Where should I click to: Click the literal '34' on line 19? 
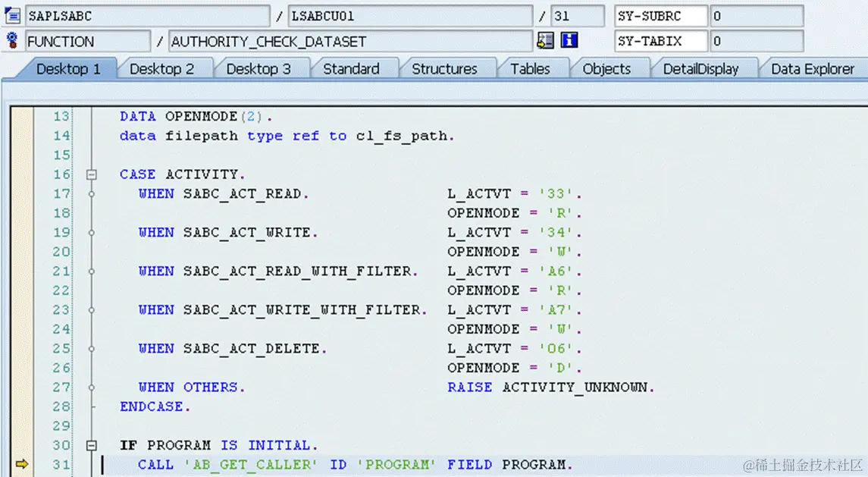tap(556, 233)
